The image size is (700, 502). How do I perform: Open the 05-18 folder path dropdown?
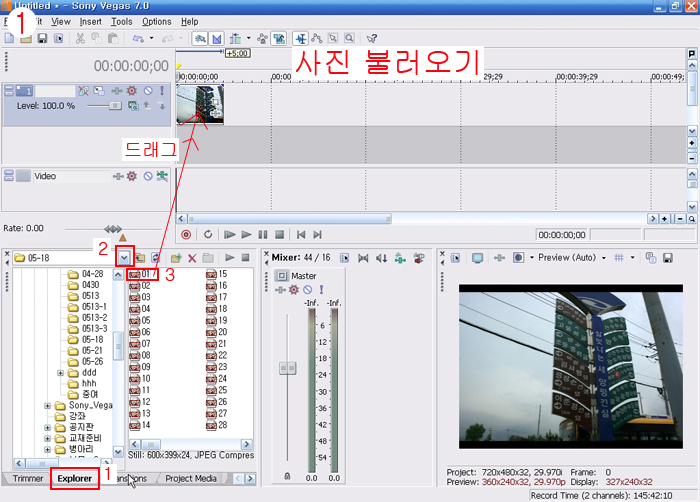click(x=124, y=258)
